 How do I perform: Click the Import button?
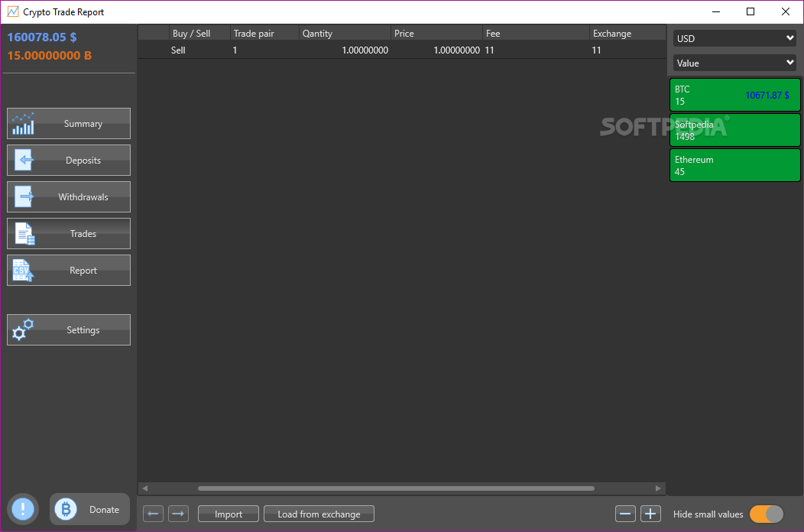(x=229, y=514)
